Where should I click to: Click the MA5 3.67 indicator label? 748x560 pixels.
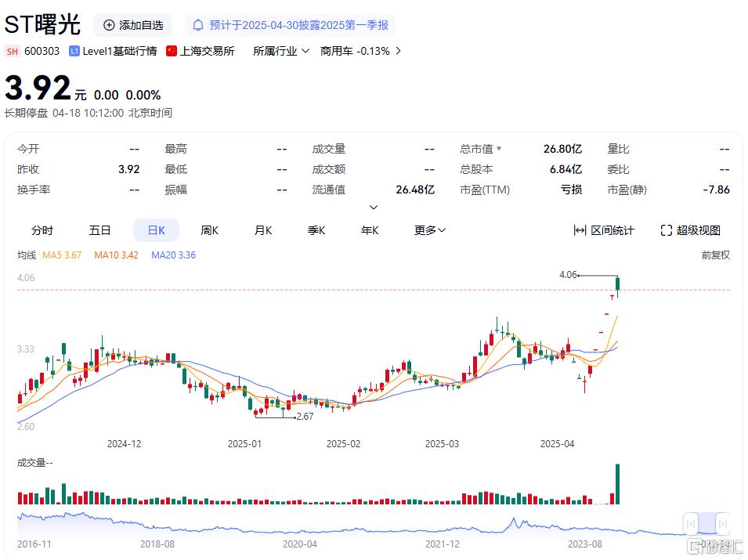click(62, 255)
